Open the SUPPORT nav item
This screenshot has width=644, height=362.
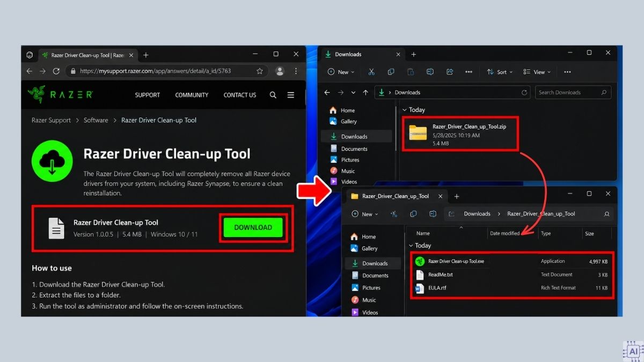pos(148,95)
